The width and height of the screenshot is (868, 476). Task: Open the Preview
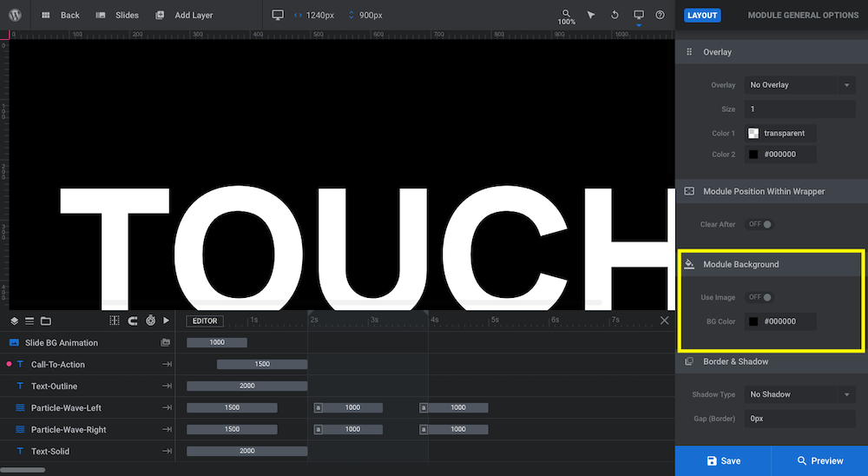pyautogui.click(x=820, y=461)
